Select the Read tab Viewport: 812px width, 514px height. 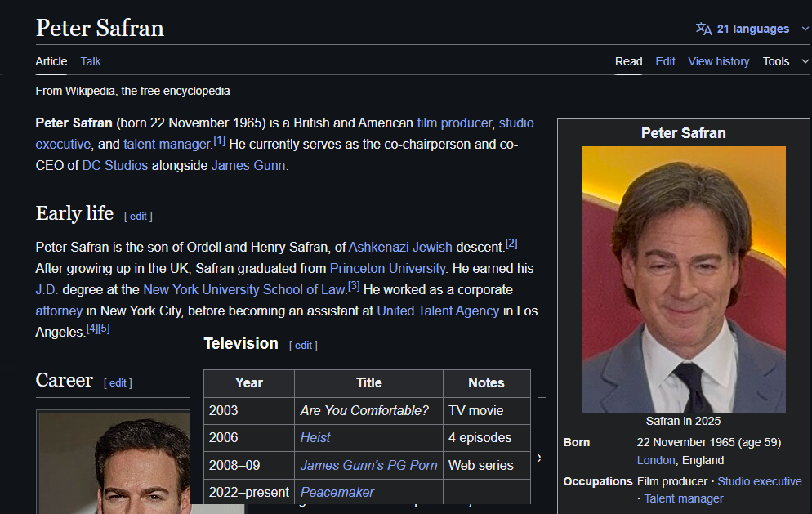coord(628,61)
